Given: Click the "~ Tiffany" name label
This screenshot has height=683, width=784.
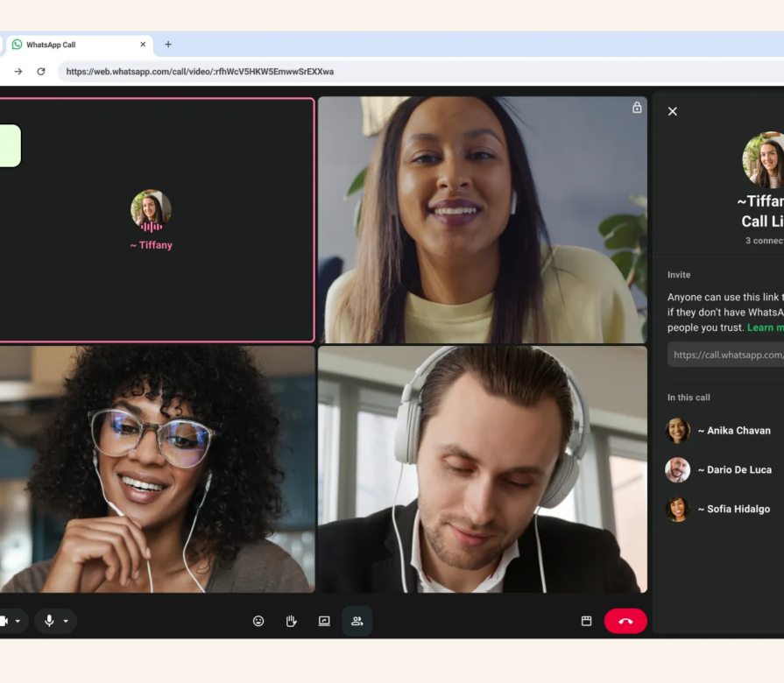Looking at the screenshot, I should coord(151,245).
